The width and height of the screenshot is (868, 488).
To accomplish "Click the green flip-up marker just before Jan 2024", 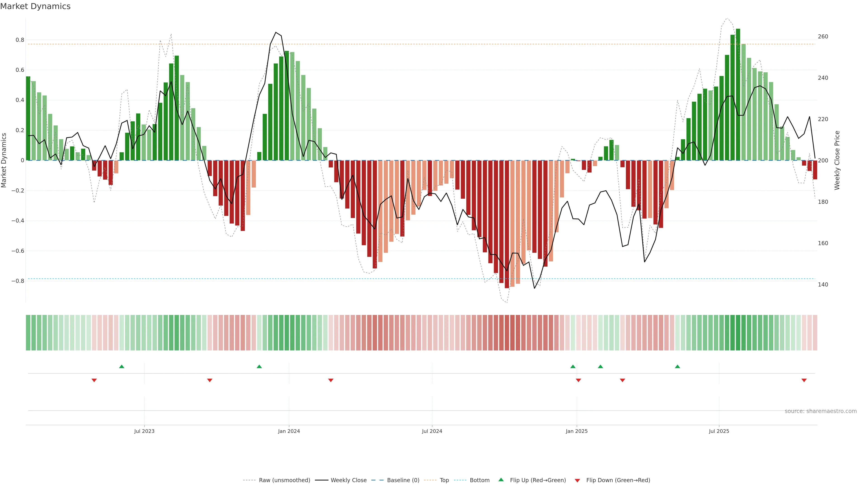I will click(x=259, y=366).
